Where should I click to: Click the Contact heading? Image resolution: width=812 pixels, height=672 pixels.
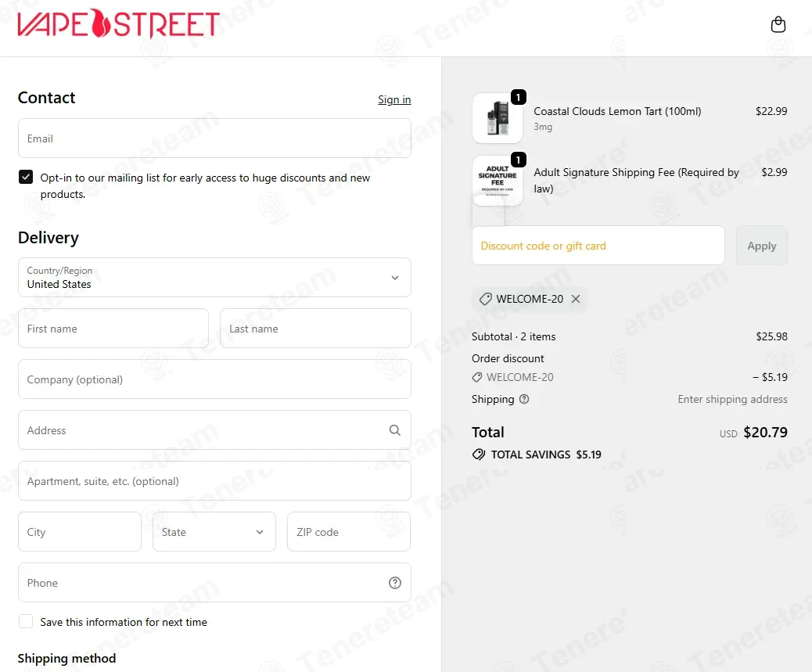tap(47, 98)
